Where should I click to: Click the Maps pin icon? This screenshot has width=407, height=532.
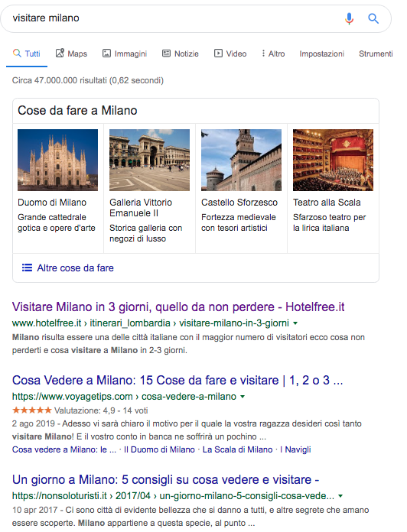coord(60,53)
